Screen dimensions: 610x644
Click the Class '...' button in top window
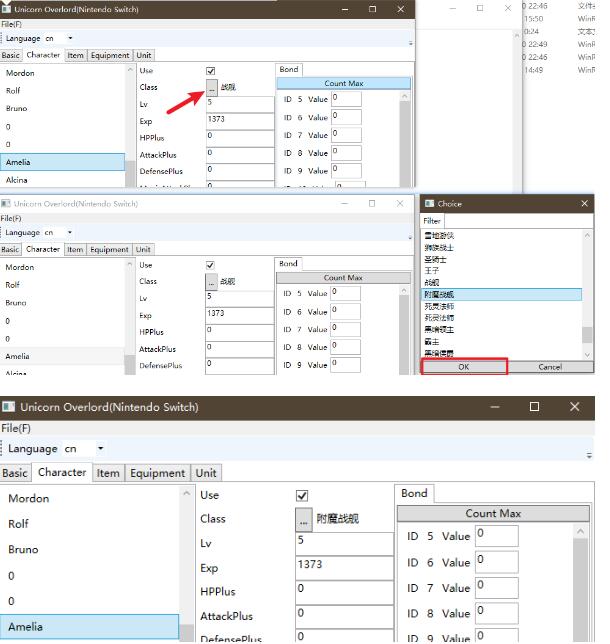click(212, 87)
